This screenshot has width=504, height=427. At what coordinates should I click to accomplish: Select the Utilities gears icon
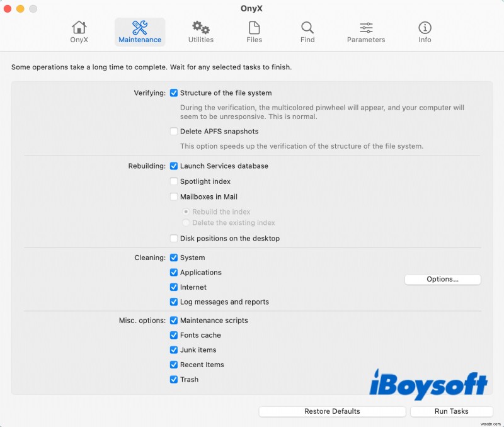click(x=200, y=28)
